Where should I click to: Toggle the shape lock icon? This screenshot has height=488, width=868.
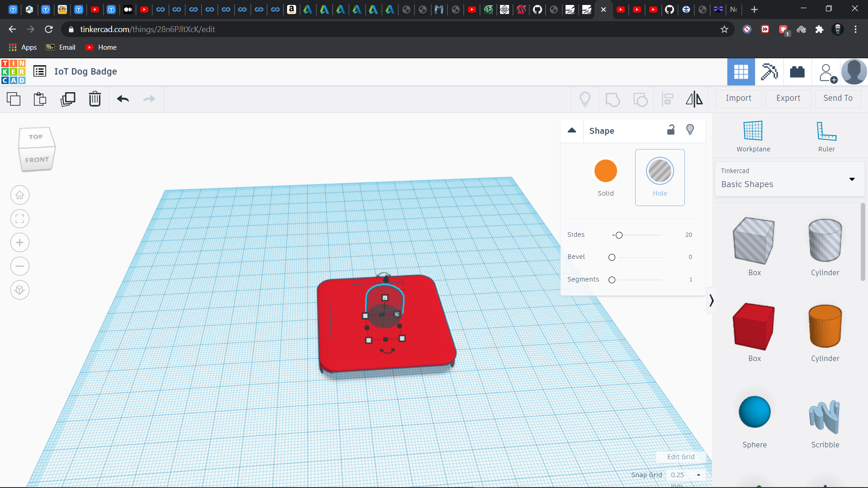(671, 130)
